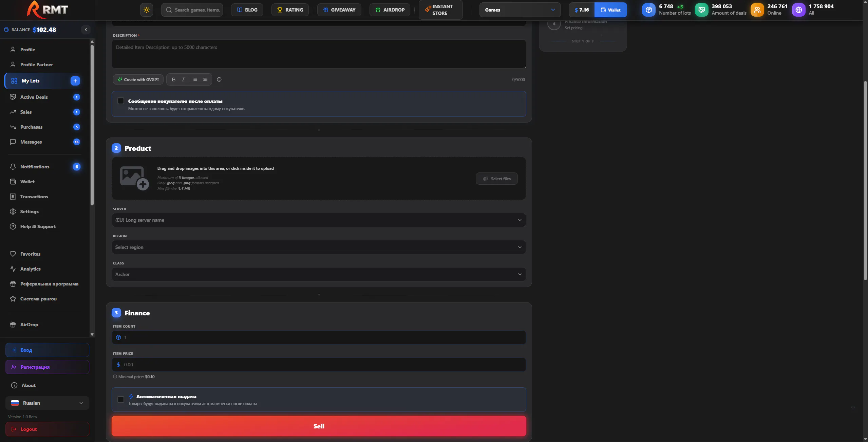
Task: Click the plus icon next to My Lots
Action: click(75, 81)
